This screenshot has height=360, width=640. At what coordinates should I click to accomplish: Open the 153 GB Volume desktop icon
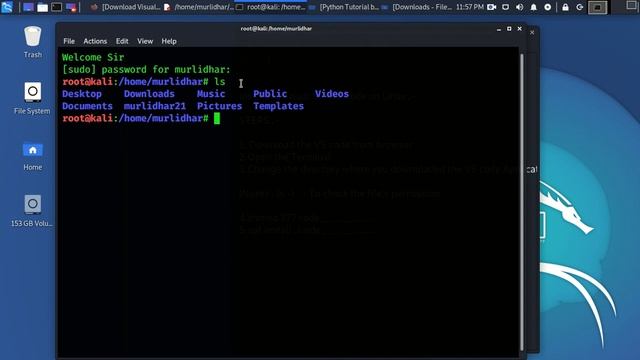point(32,211)
